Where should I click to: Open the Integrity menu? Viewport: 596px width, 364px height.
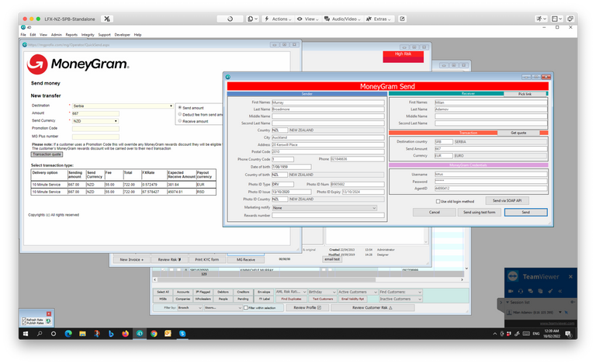coord(88,35)
